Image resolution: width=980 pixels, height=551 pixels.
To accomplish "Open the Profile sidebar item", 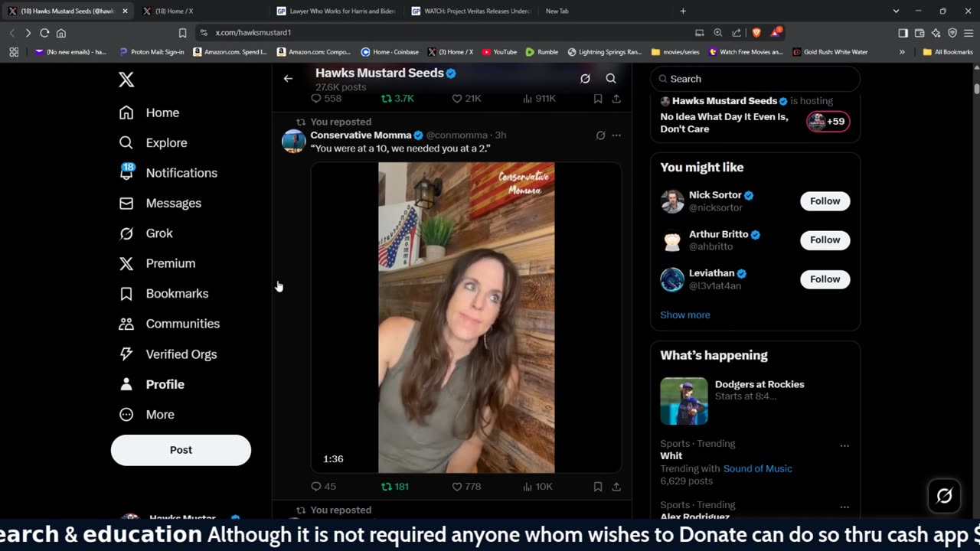I will [x=152, y=384].
